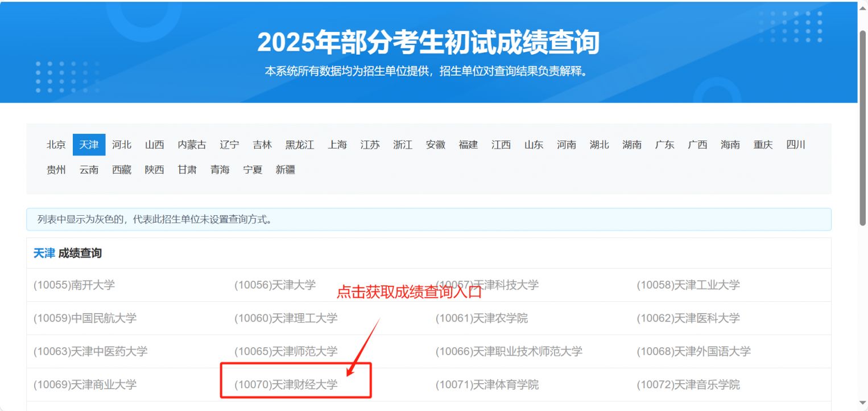Screen dimensions: 868x411
Task: Choose the 黑龙江 province tab
Action: (x=300, y=145)
